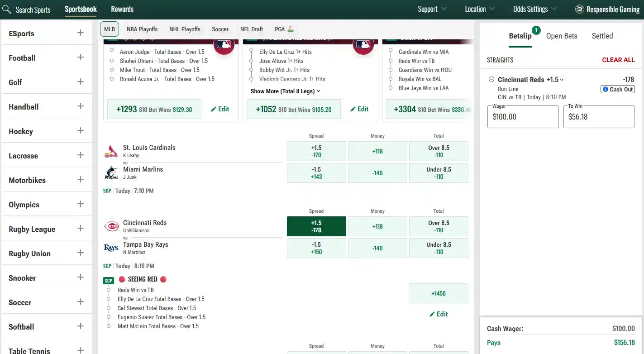The height and width of the screenshot is (354, 644).
Task: Add the +1052 1+ Hits parlay
Action: click(294, 109)
